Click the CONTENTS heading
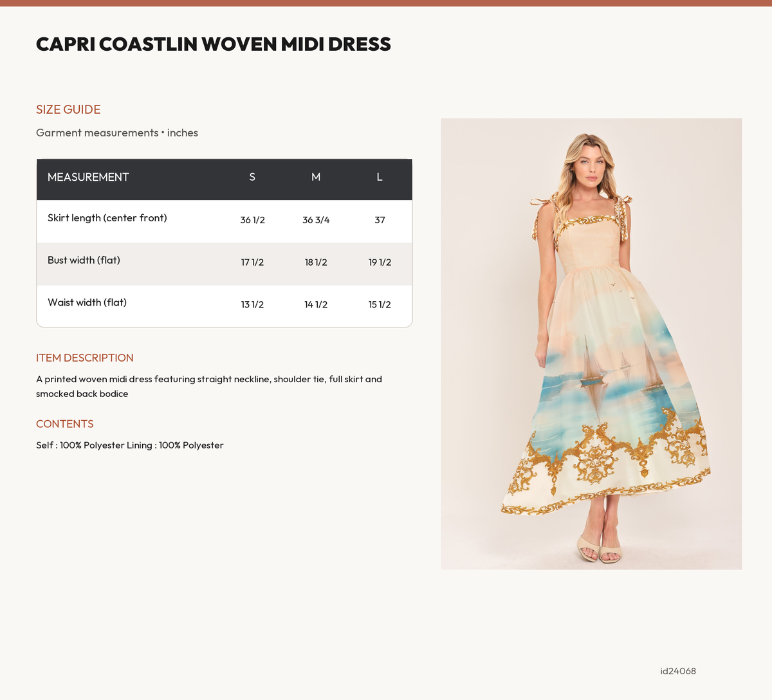 click(x=65, y=424)
